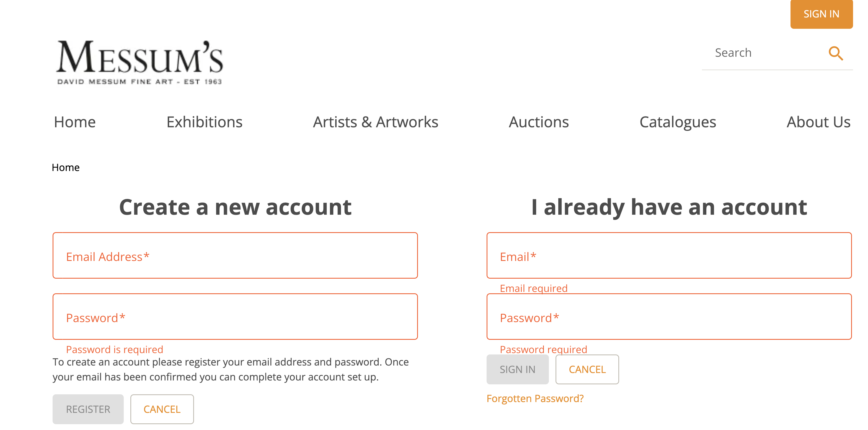Click the Messum's logo
The image size is (868, 430).
[139, 62]
